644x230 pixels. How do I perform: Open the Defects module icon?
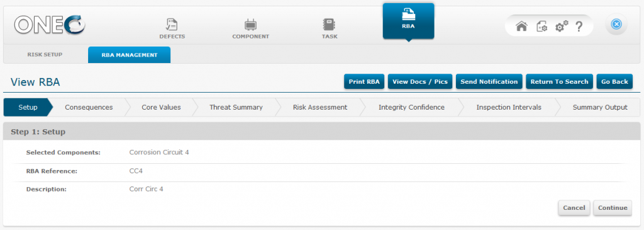coord(172,25)
